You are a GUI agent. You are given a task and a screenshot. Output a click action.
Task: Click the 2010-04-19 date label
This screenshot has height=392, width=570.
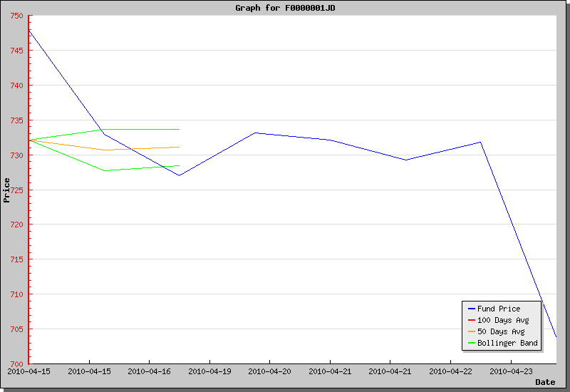coord(209,371)
